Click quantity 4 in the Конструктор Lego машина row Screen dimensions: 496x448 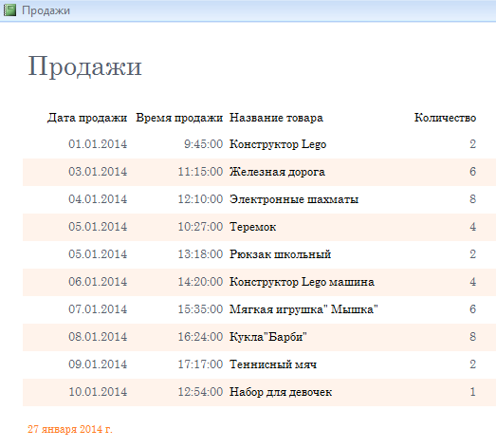tap(472, 282)
